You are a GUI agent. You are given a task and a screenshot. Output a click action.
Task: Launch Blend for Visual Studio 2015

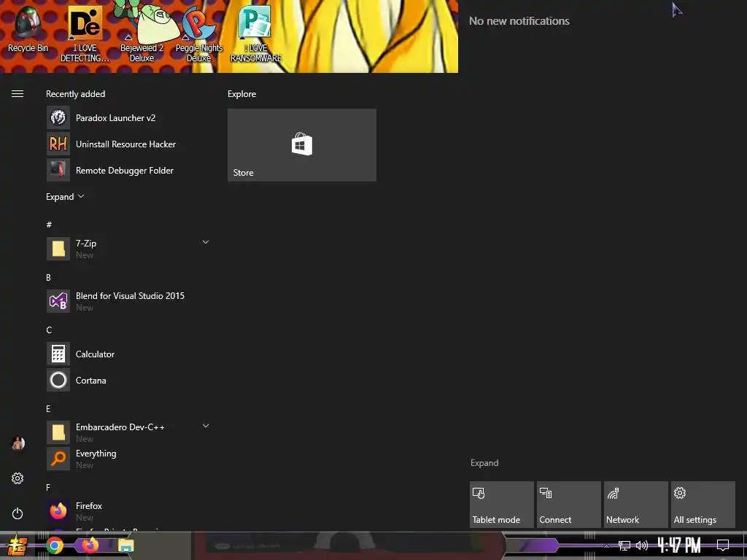point(128,301)
